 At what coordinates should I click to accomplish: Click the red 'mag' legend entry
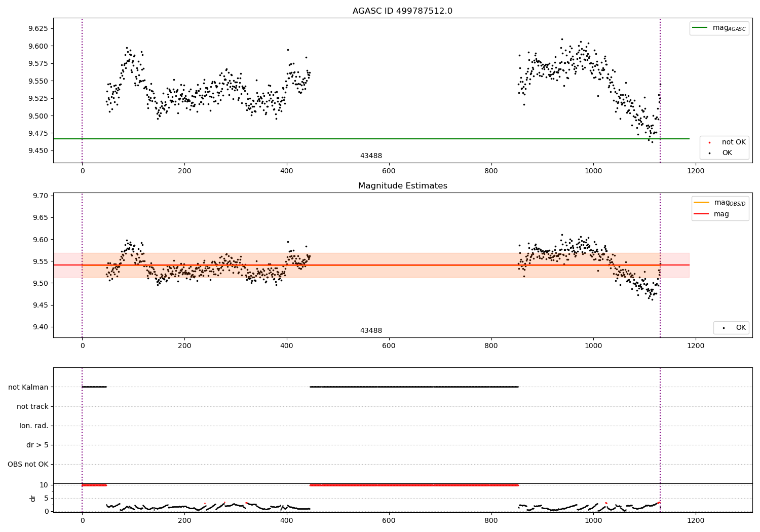coord(711,214)
